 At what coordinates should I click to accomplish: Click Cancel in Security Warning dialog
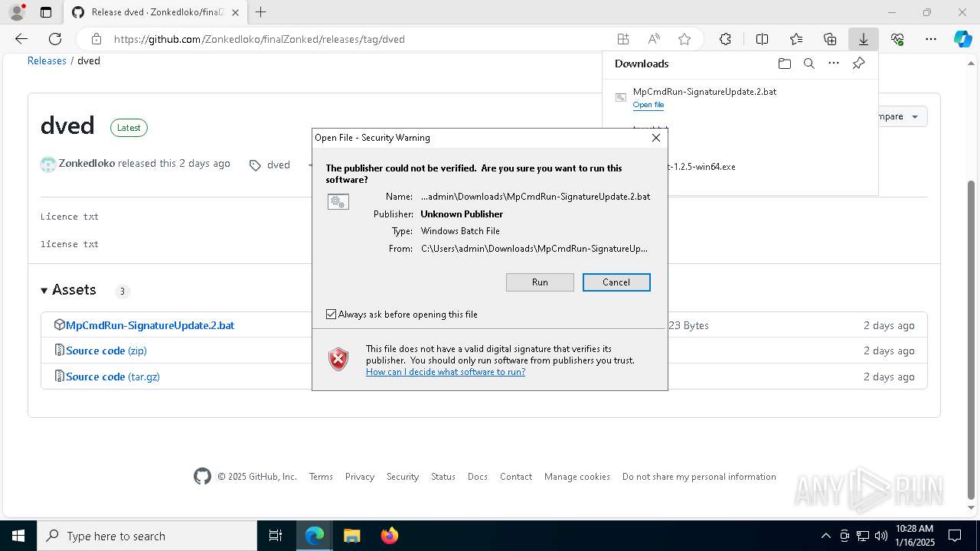(616, 282)
